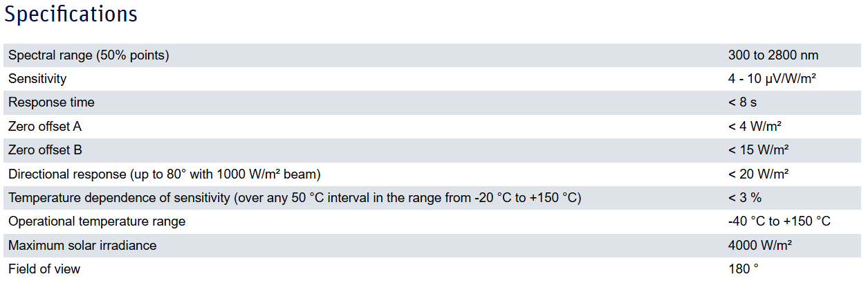Click the 4 - 10 µV/W/m² value

pos(772,79)
